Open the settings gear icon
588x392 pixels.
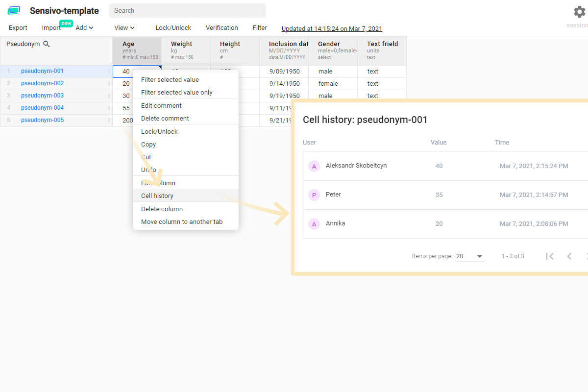pos(580,12)
